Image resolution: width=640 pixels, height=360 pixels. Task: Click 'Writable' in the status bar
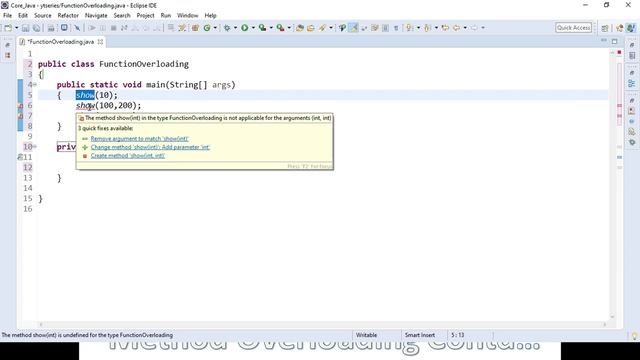point(366,335)
